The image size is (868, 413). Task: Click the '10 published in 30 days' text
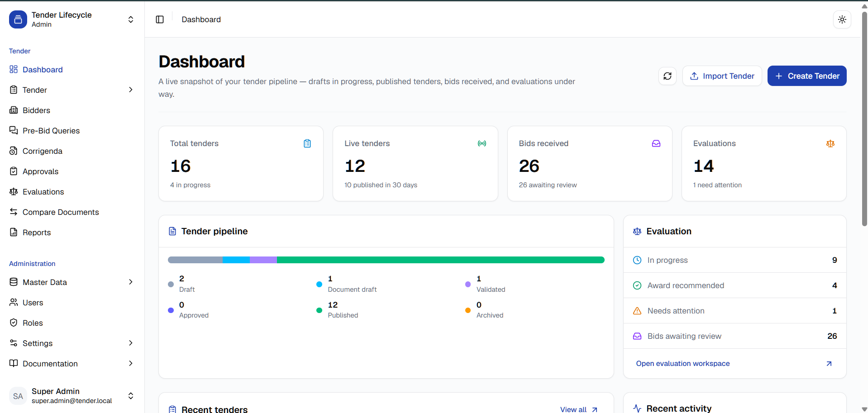point(381,185)
